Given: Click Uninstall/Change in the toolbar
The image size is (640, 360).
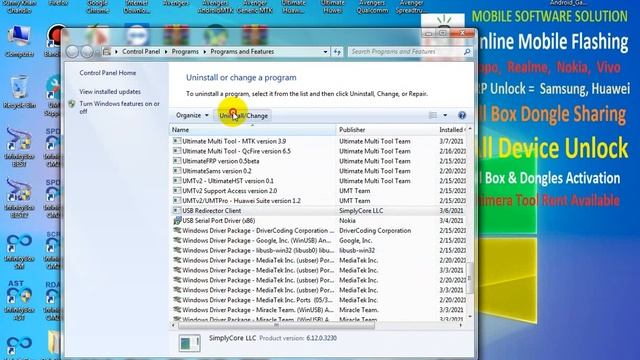Looking at the screenshot, I should tap(244, 116).
